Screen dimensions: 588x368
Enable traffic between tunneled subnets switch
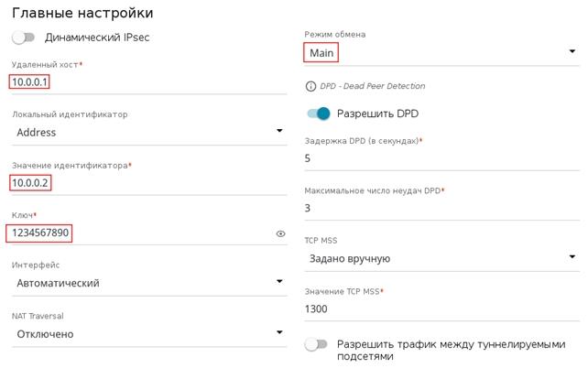(x=316, y=345)
